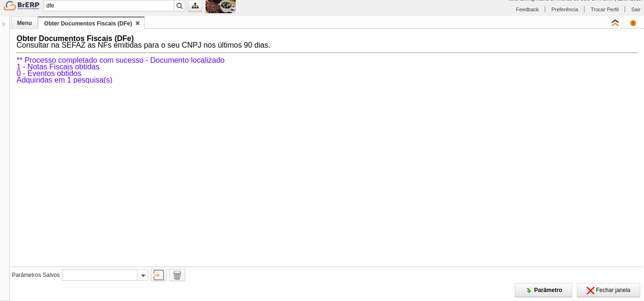The width and height of the screenshot is (644, 301).
Task: Click the 'Adquiridas em 1 pesquisa(s)' line
Action: pos(64,80)
